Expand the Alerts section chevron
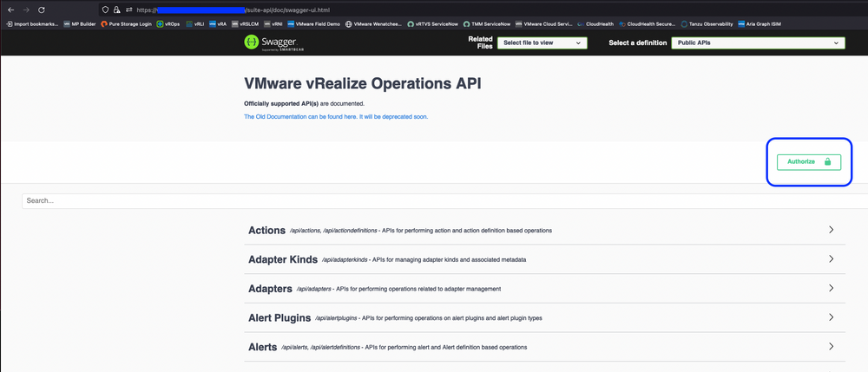868x372 pixels. tap(831, 347)
